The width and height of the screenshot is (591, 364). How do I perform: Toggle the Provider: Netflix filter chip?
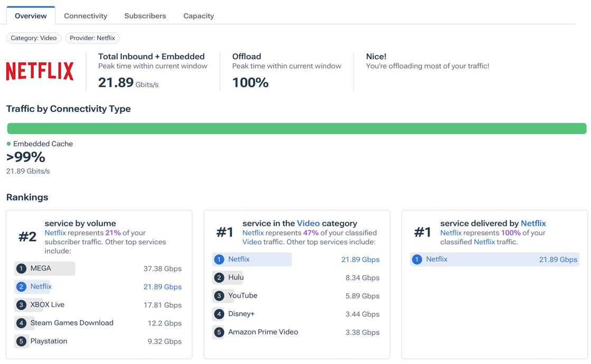click(x=92, y=38)
